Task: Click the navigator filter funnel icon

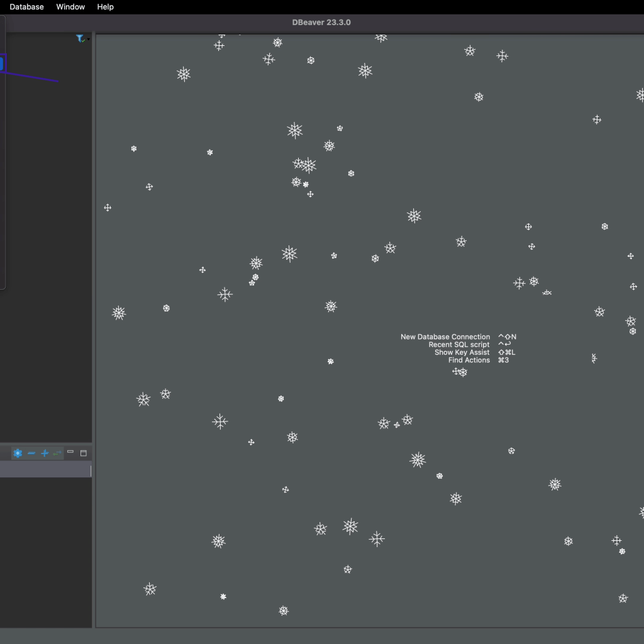Action: pos(80,39)
